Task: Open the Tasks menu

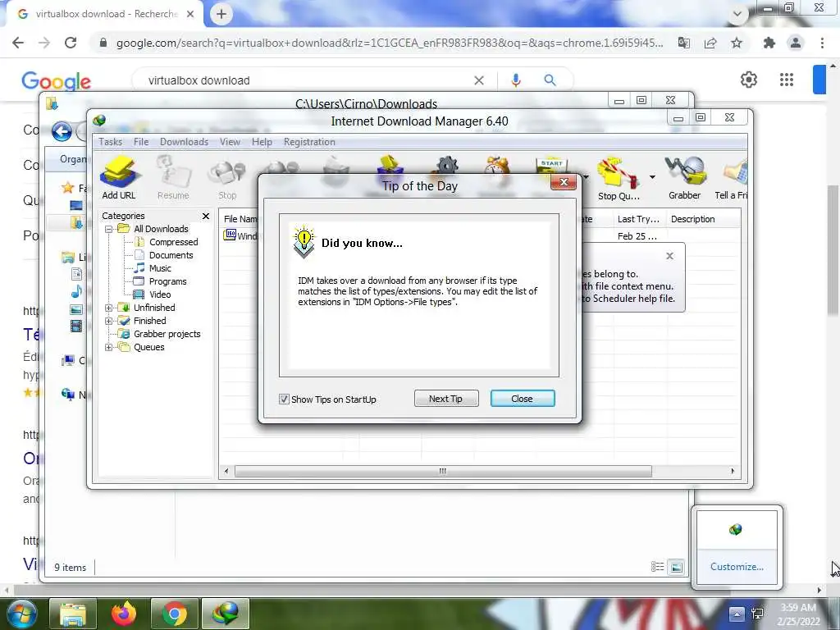Action: [110, 142]
